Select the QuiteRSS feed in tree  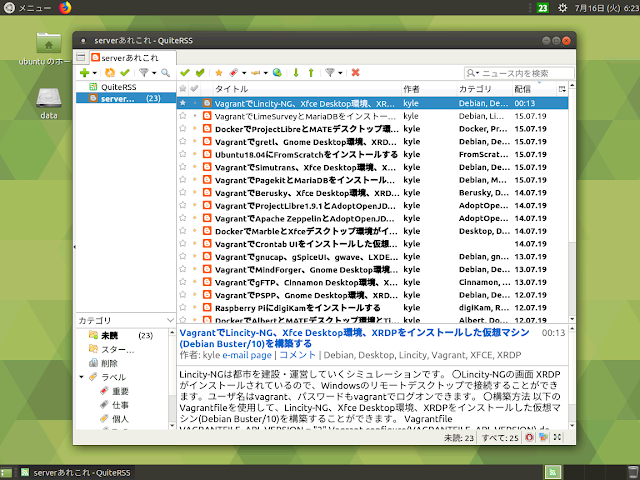coord(126,87)
